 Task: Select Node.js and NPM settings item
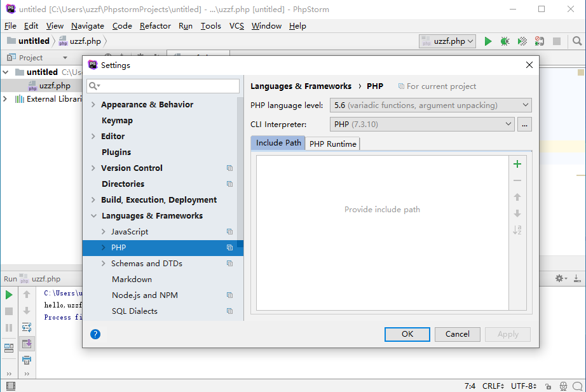(145, 295)
